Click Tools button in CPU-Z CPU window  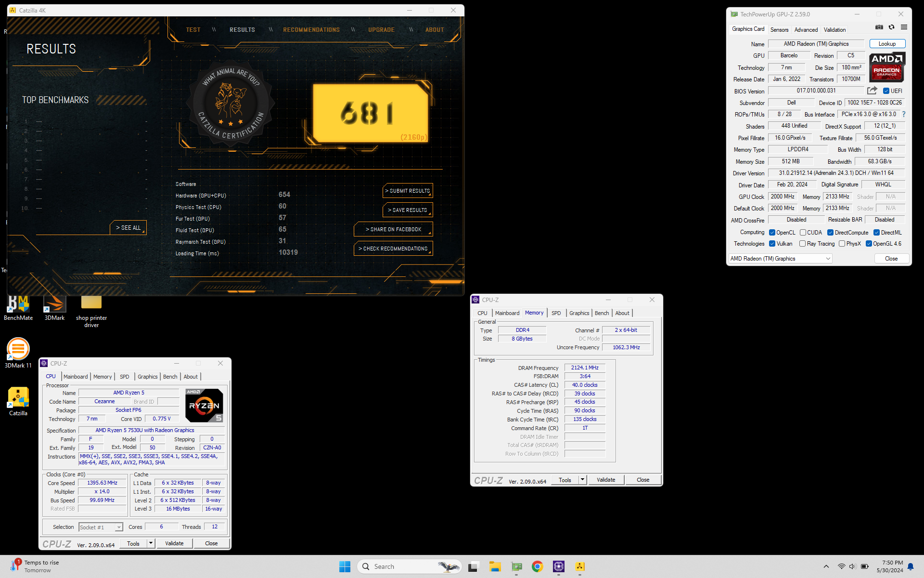pos(133,543)
